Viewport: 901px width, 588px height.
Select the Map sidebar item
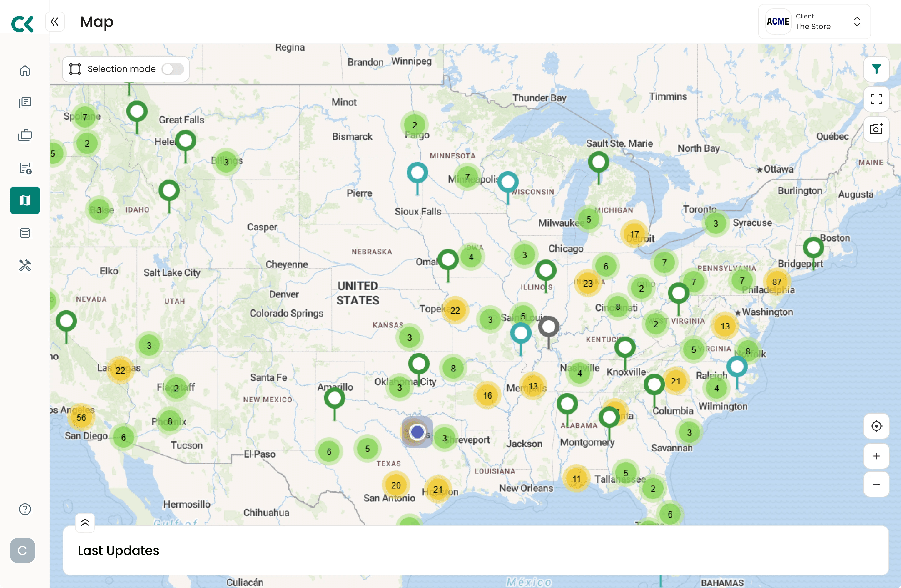point(25,200)
